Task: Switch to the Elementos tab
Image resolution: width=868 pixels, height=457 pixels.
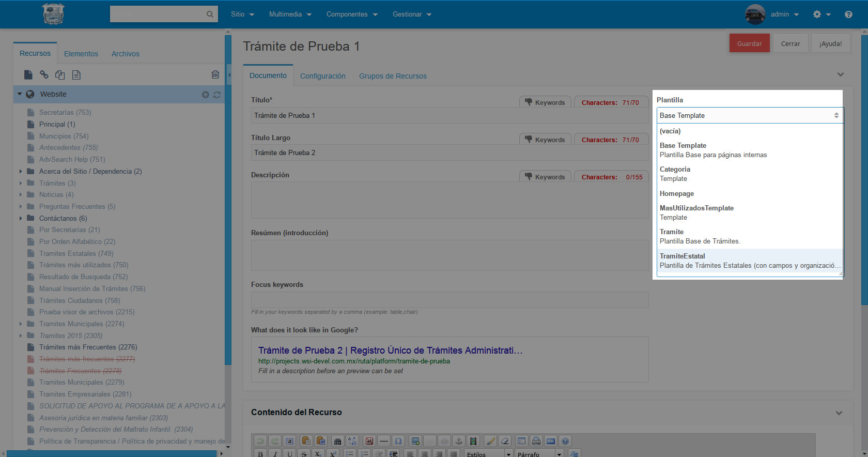Action: 81,54
